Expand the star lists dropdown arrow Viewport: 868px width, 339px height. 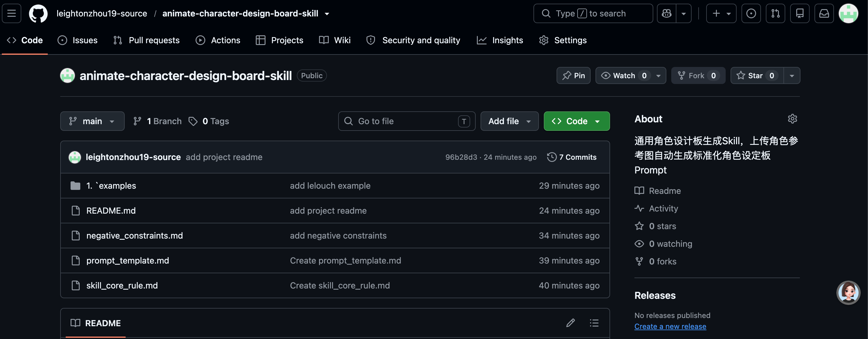pyautogui.click(x=792, y=75)
